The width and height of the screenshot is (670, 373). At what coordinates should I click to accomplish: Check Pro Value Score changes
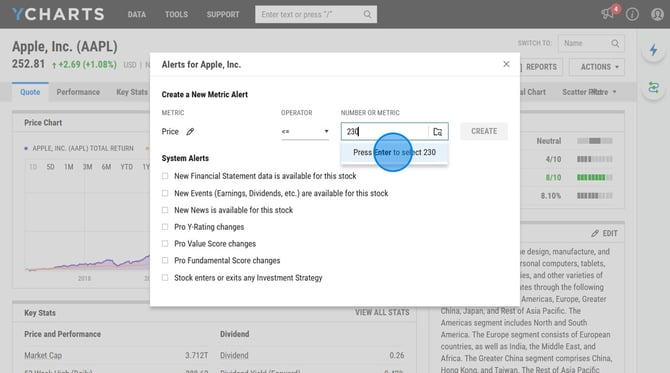click(x=165, y=244)
